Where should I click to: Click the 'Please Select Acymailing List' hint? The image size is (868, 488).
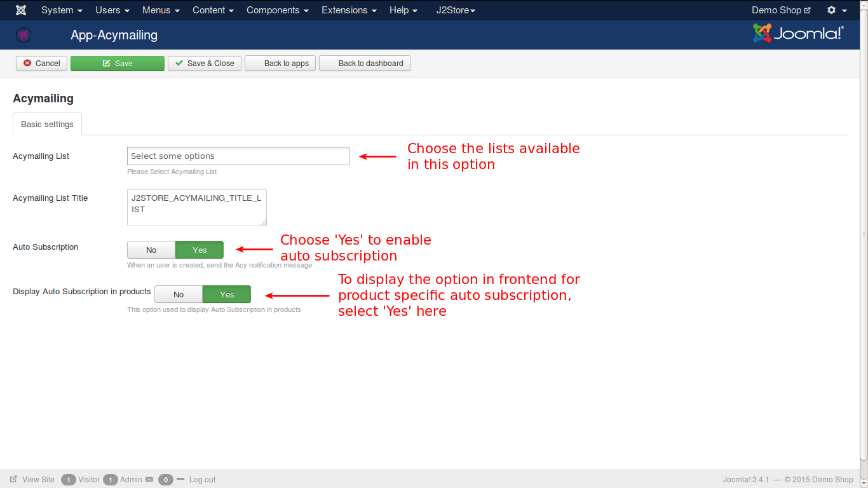[172, 172]
